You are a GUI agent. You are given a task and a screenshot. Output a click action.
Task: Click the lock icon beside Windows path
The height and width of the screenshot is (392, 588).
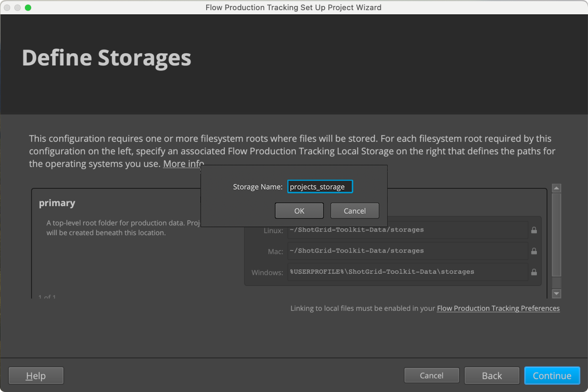534,272
